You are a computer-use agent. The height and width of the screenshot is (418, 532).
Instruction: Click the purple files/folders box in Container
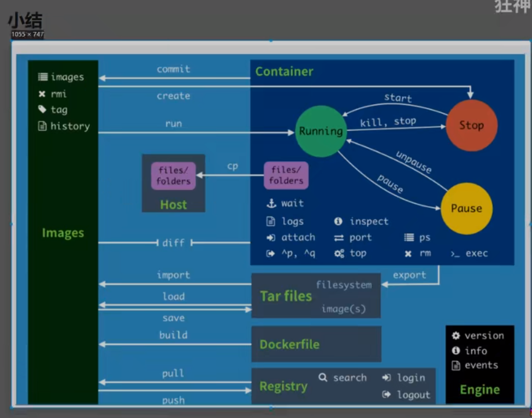pyautogui.click(x=286, y=175)
